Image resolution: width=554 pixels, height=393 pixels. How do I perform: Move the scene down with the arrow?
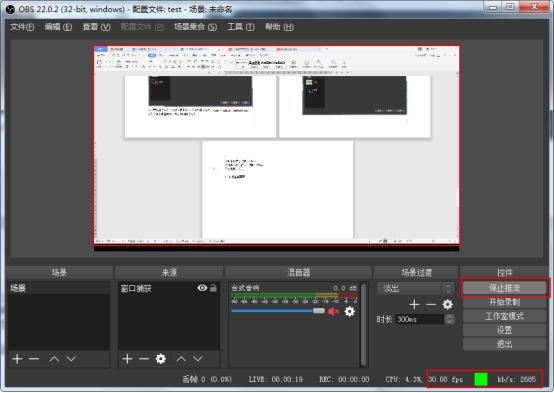tap(71, 359)
